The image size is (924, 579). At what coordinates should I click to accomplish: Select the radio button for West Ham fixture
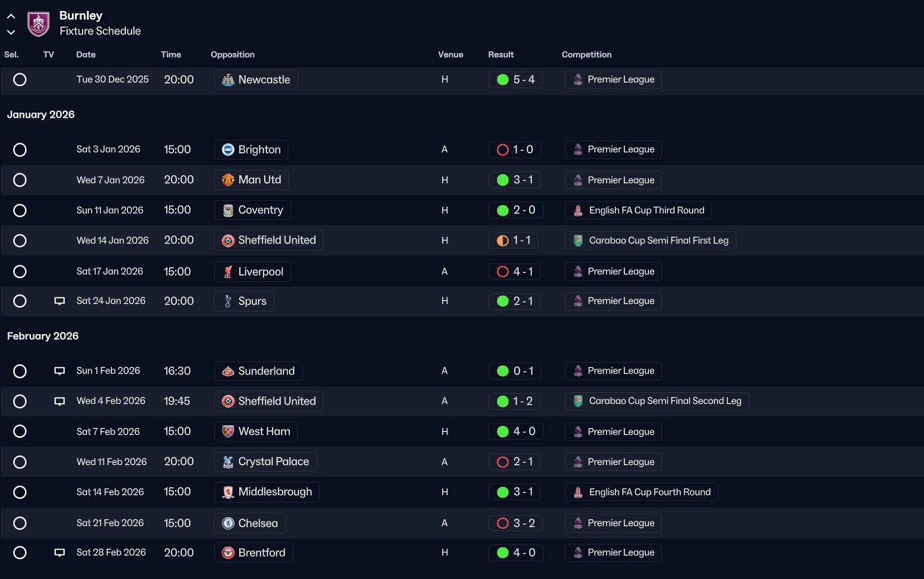point(20,432)
